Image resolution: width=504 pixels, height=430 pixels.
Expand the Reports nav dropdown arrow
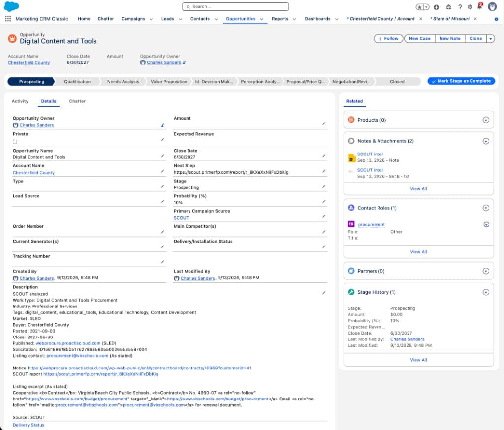tap(294, 19)
